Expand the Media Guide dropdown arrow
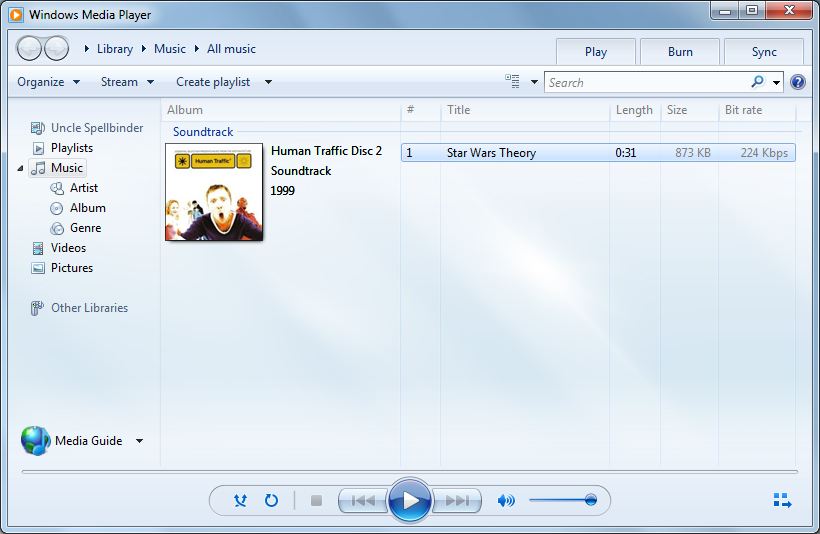 [139, 441]
